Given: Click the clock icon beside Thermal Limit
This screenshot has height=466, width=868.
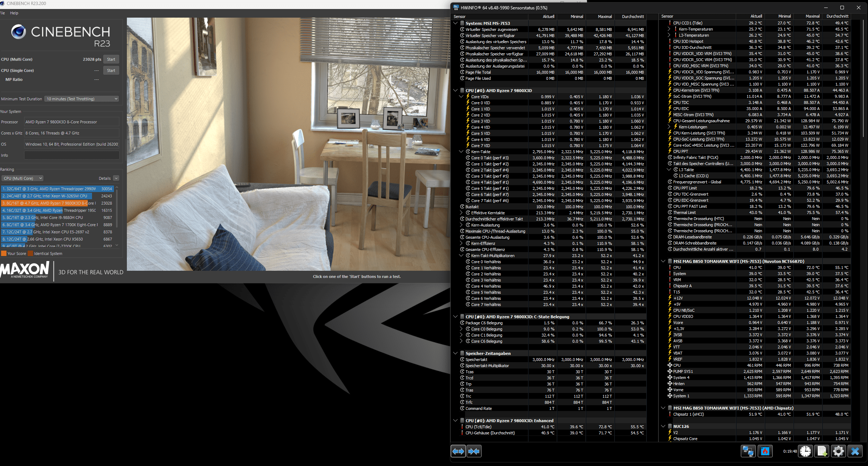Looking at the screenshot, I should 670,213.
